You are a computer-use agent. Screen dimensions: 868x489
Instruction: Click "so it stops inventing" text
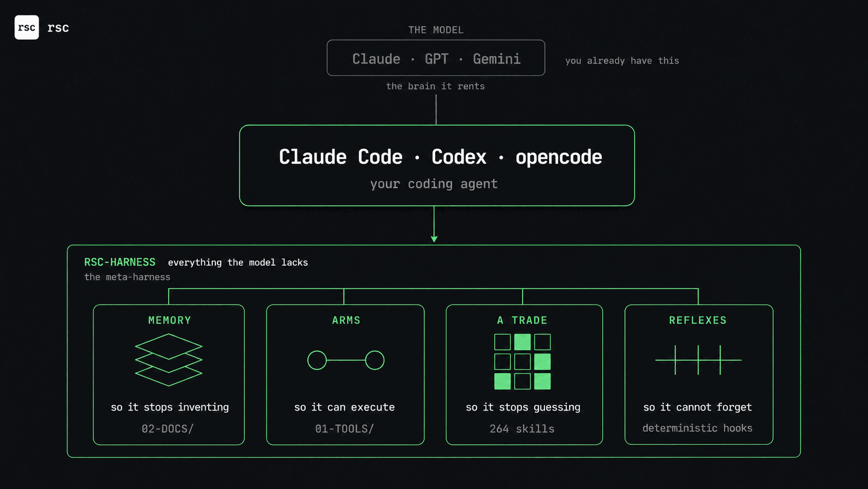pyautogui.click(x=170, y=407)
